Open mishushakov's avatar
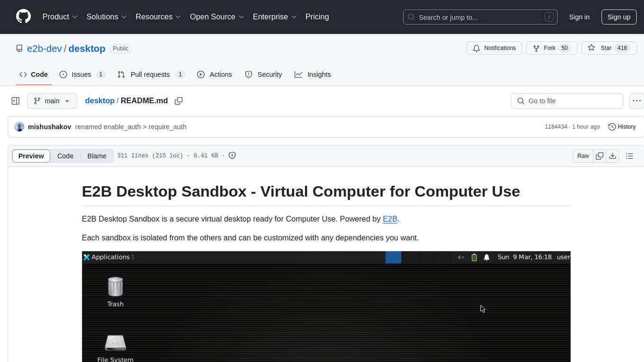The width and height of the screenshot is (644, 362). [19, 127]
